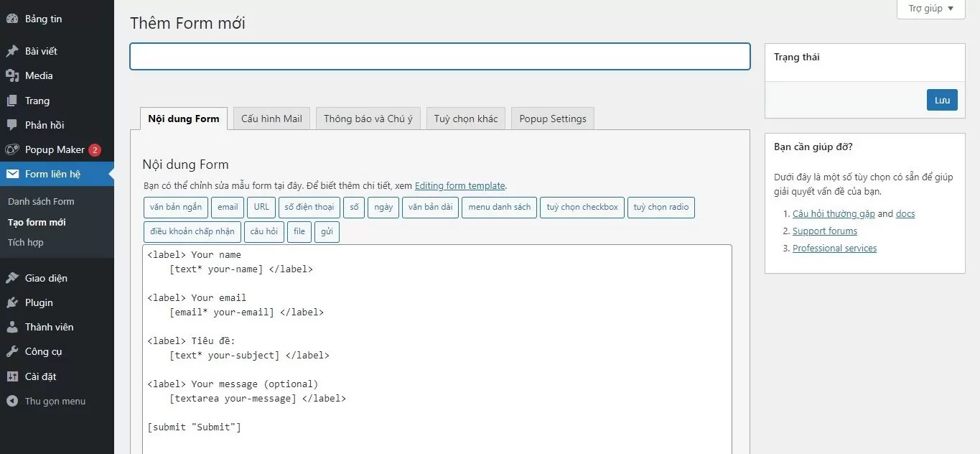Insert a số number tag
980x454 pixels.
point(354,207)
